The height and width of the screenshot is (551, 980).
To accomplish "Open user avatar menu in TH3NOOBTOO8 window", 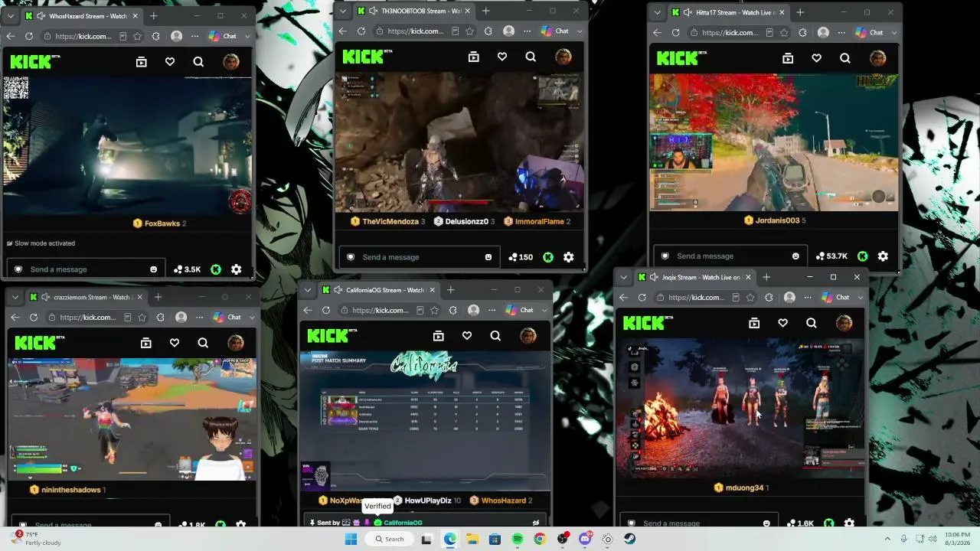I will click(x=563, y=57).
